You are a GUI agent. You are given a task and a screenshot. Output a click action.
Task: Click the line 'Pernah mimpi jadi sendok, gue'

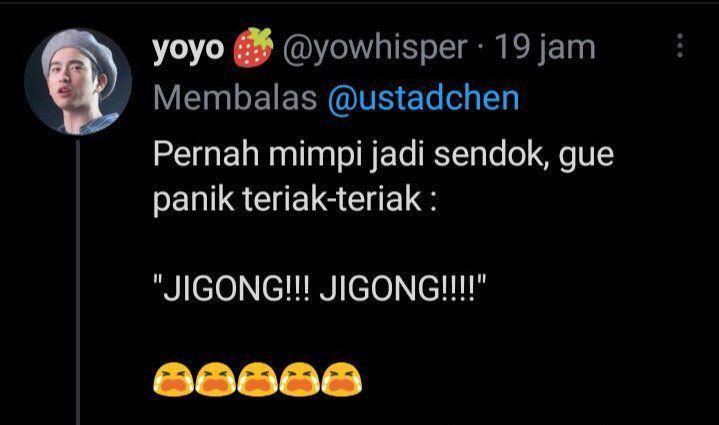coord(383,155)
